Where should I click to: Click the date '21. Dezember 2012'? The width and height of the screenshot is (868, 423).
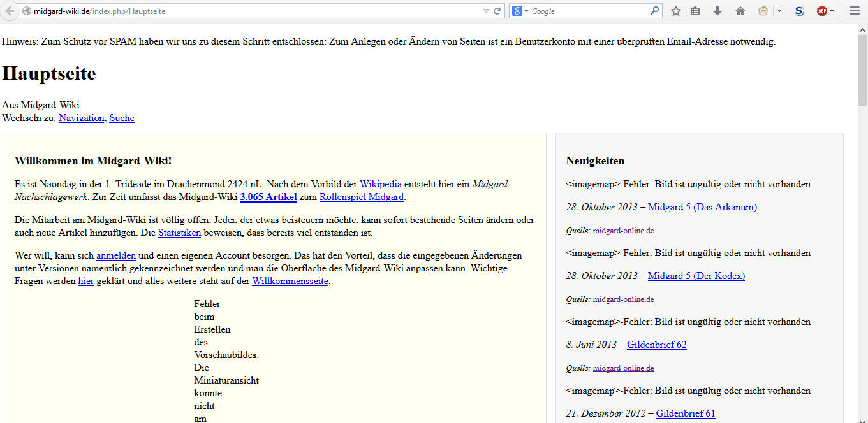[x=606, y=413]
